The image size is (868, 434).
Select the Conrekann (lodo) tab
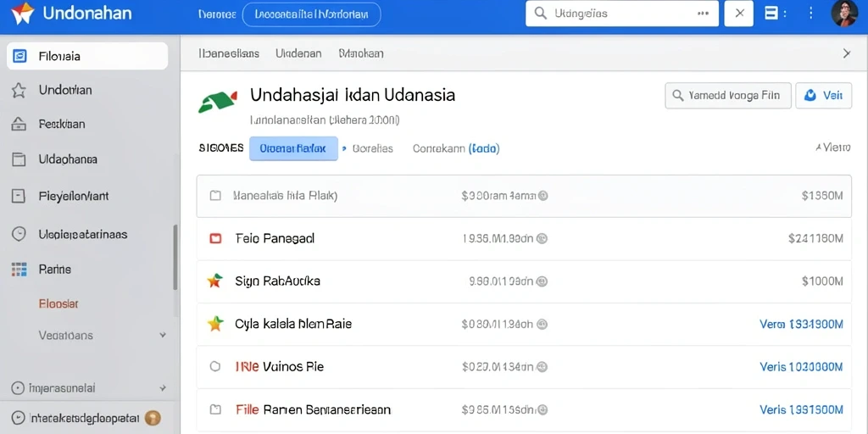[456, 148]
